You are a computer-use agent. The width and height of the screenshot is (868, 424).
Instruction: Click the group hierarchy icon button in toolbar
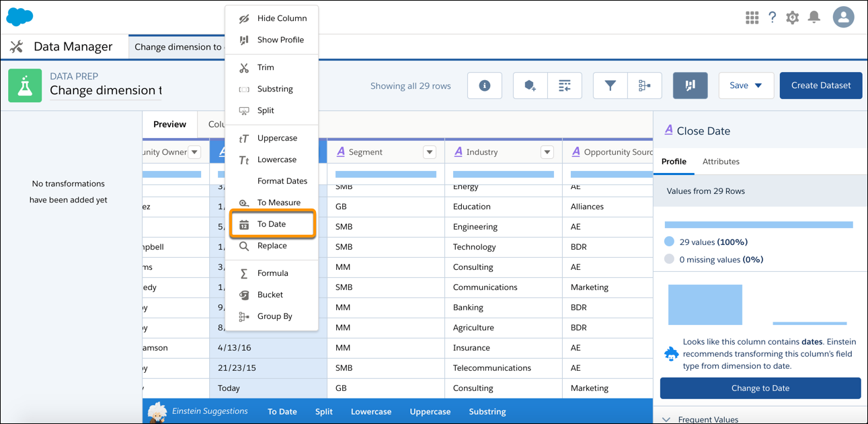coord(645,85)
